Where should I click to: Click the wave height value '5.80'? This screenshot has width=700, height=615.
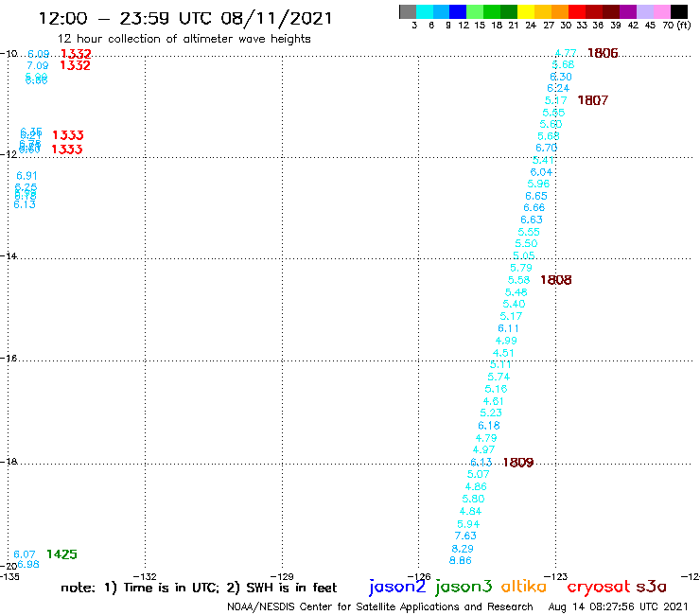point(473,499)
